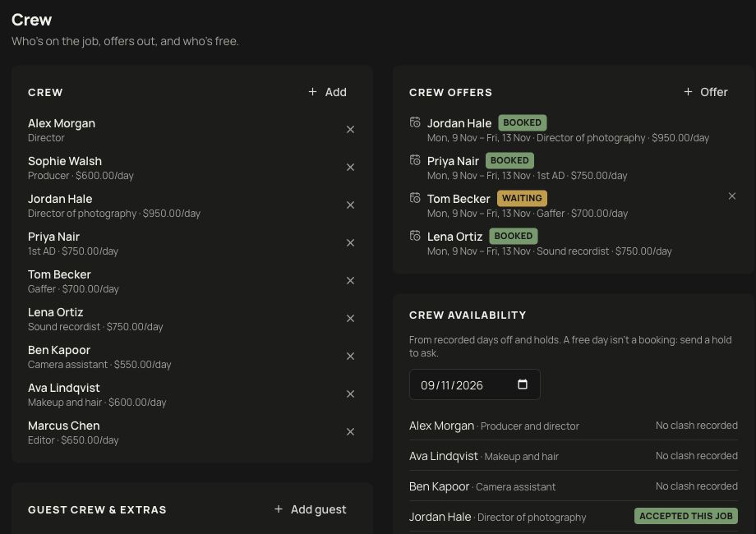Click Alex Morgan in Crew Availability
Image resolution: width=756 pixels, height=534 pixels.
coord(441,426)
